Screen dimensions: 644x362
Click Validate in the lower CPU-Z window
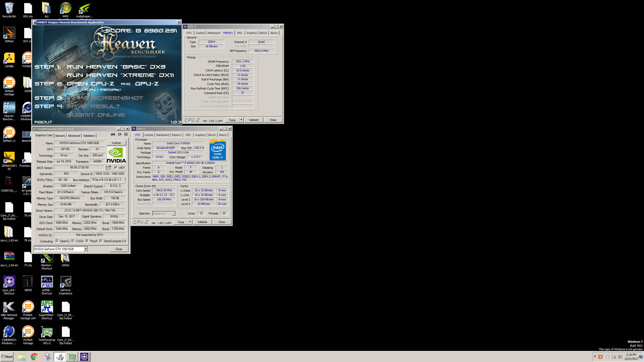pos(202,222)
